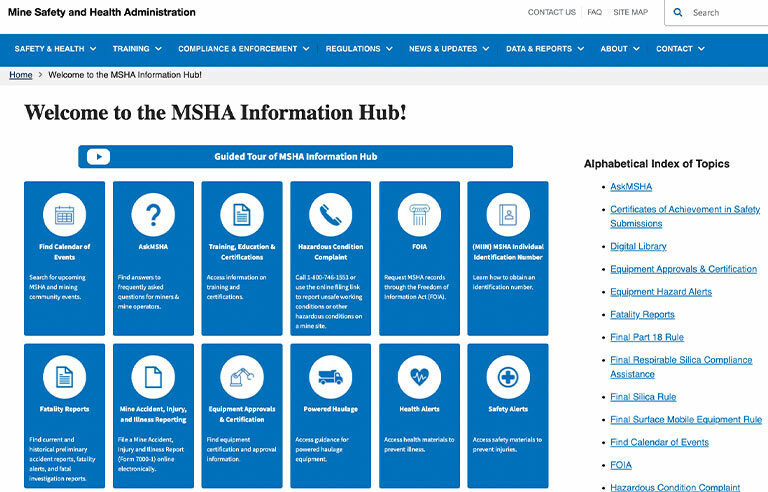The image size is (768, 492).
Task: Open the FOIA index link
Action: tap(621, 465)
